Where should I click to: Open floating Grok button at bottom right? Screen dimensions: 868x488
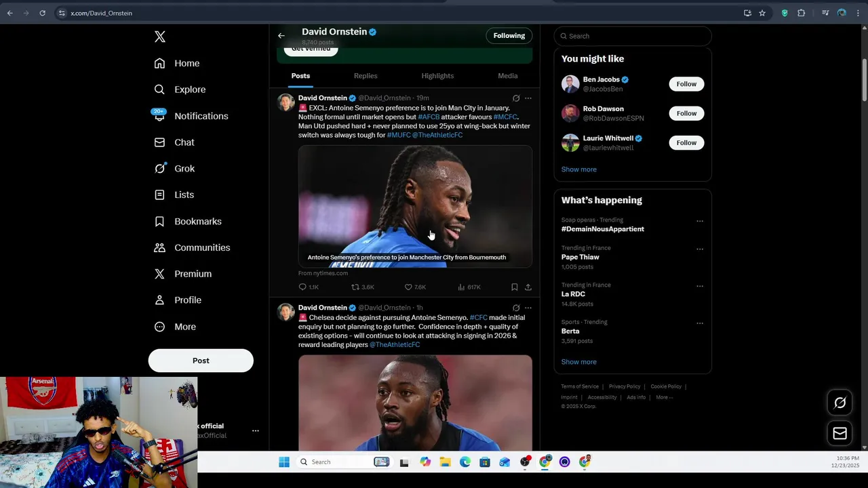(840, 403)
